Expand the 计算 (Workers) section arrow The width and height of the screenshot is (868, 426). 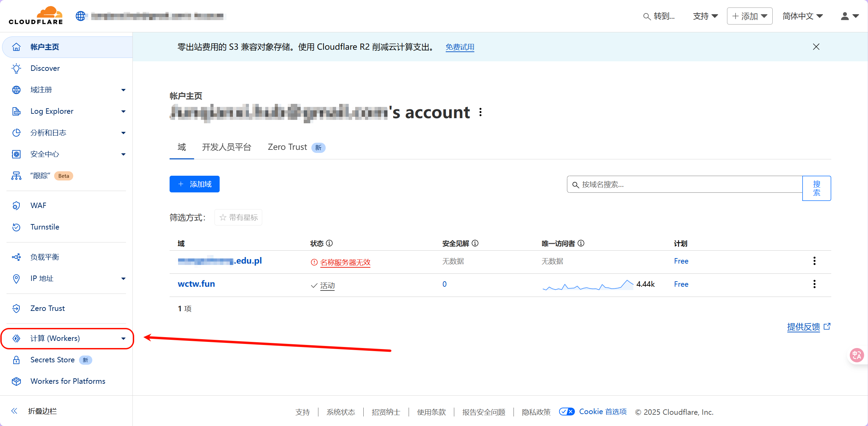point(123,338)
